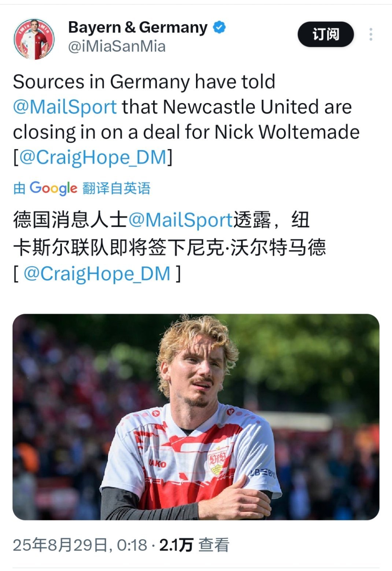Click the 查看 views label
The height and width of the screenshot is (571, 392).
coord(214,545)
